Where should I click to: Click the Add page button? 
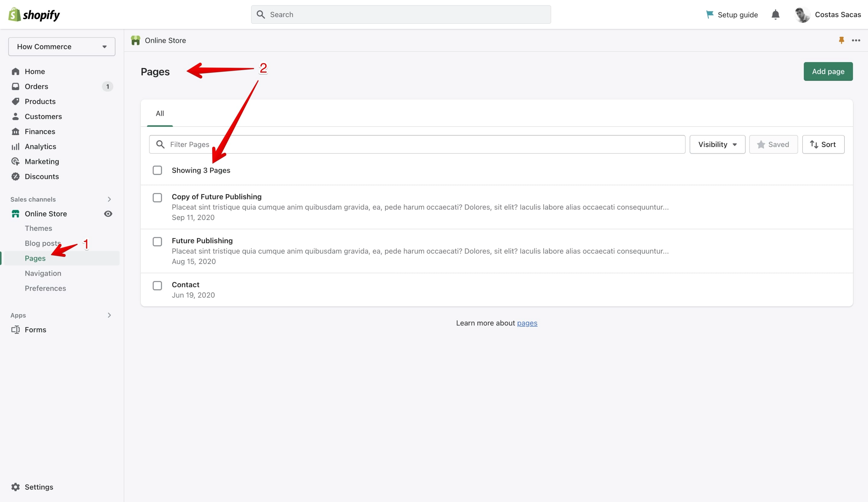[828, 71]
